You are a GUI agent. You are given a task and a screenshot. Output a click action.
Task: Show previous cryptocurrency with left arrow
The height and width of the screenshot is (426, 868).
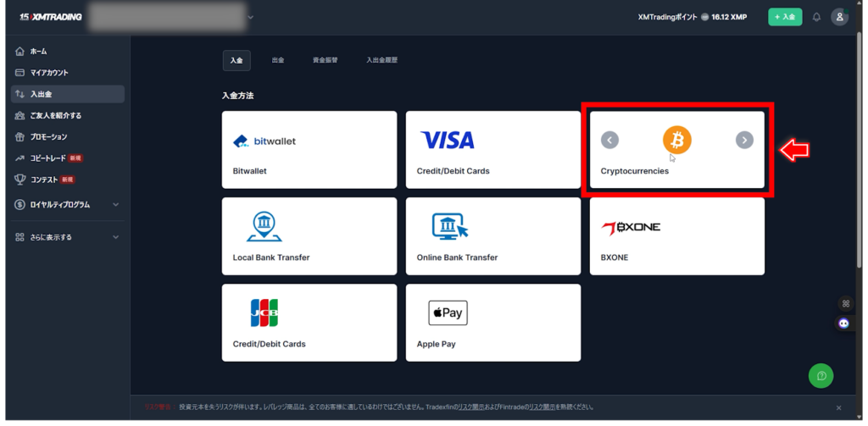tap(609, 141)
